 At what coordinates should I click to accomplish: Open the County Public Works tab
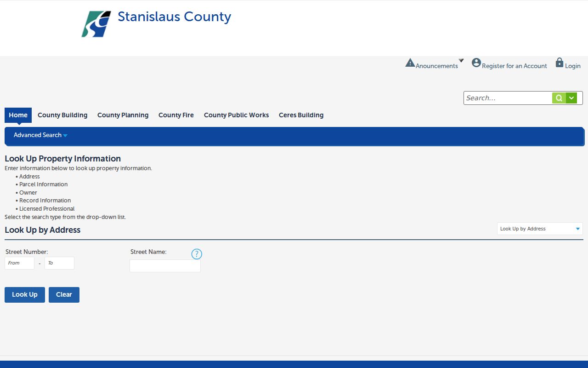point(237,115)
